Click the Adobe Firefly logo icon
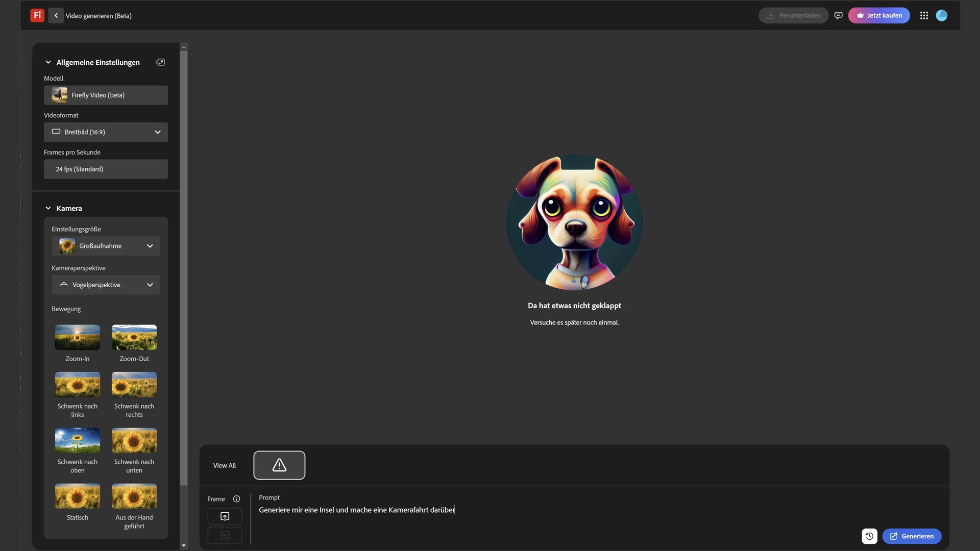980x551 pixels. click(x=37, y=15)
